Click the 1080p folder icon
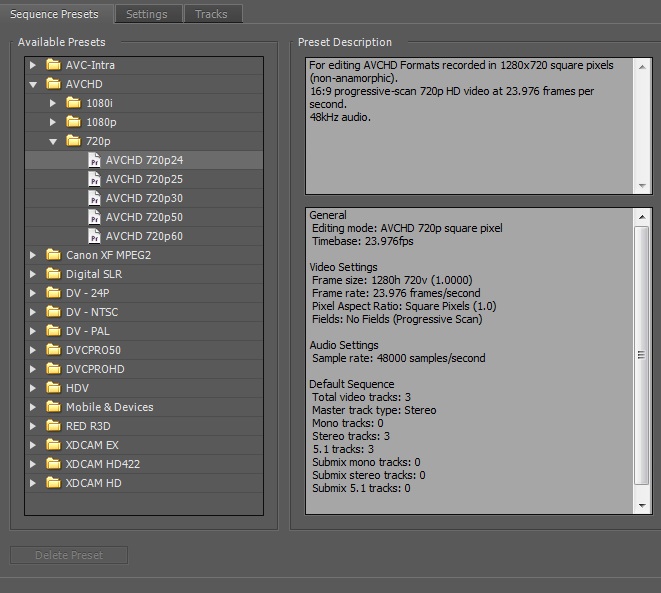661x593 pixels. pyautogui.click(x=73, y=122)
